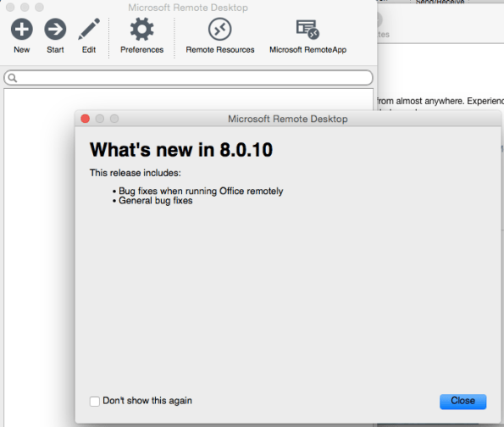Click the "General bug fixes" bullet text
504x427 pixels.
[x=156, y=201]
